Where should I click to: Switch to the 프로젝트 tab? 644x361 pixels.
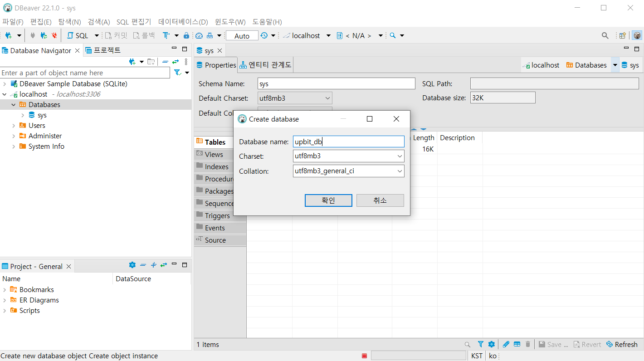(103, 50)
